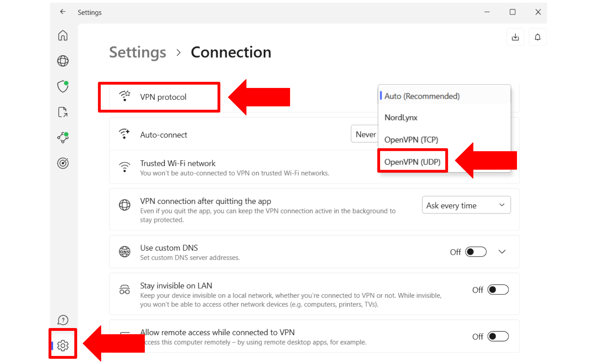Click the Auto-connect Wi-Fi sparkle icon
Screen dimensions: 592x364
[125, 134]
